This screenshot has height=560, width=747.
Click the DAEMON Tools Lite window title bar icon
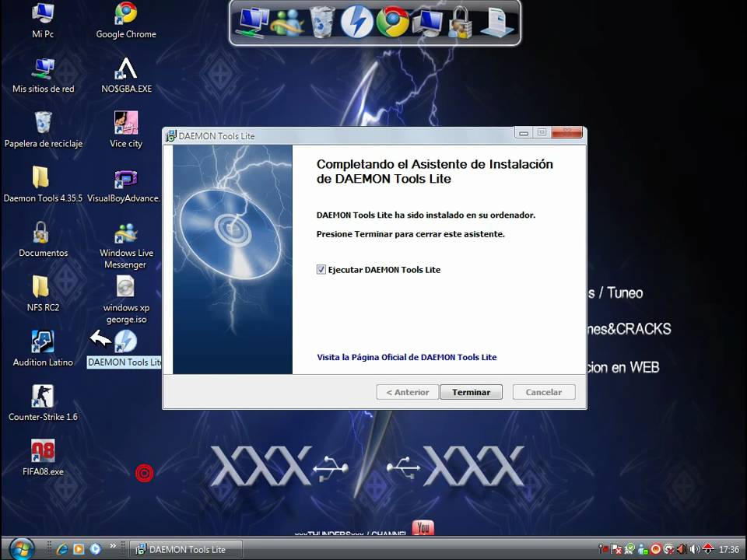click(x=170, y=136)
